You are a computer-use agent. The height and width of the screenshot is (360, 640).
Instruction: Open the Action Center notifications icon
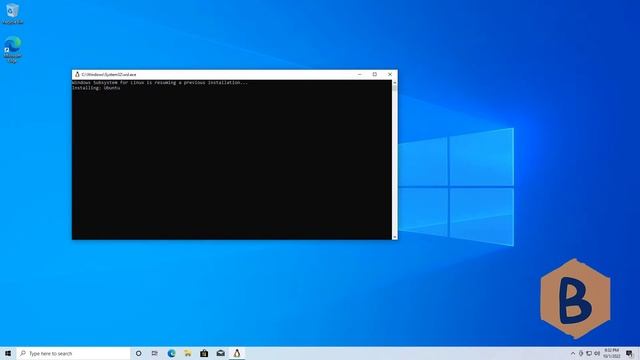pyautogui.click(x=629, y=353)
